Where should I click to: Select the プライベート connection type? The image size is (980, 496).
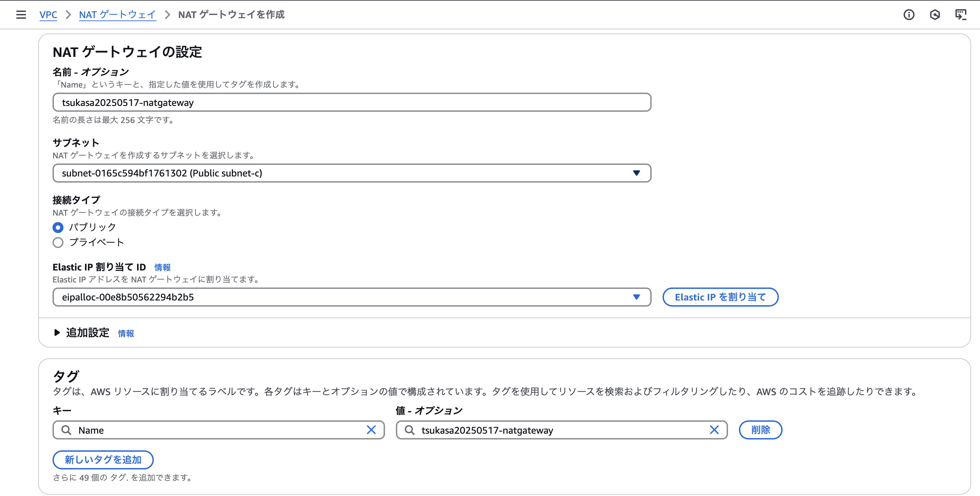pyautogui.click(x=58, y=243)
